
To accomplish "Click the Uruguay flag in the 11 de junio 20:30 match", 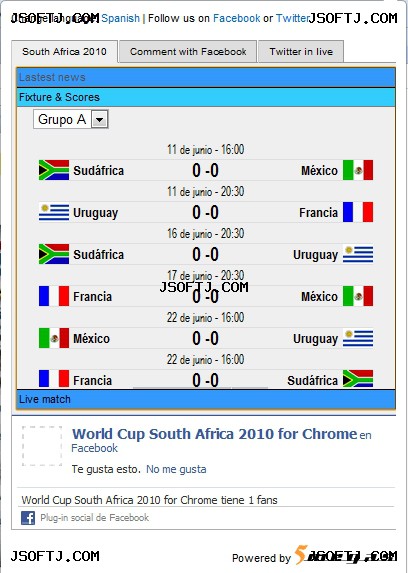I will point(54,212).
